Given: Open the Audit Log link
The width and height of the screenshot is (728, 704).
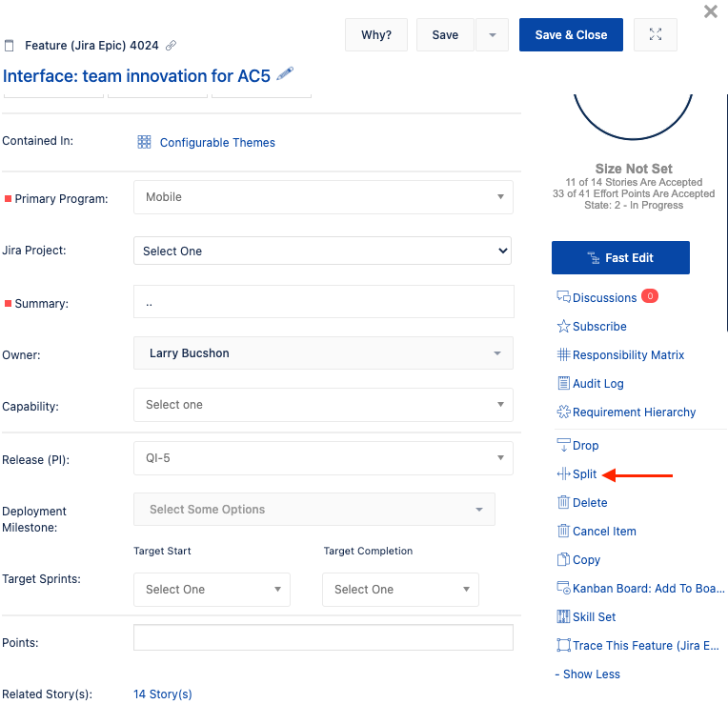Looking at the screenshot, I should coord(598,383).
